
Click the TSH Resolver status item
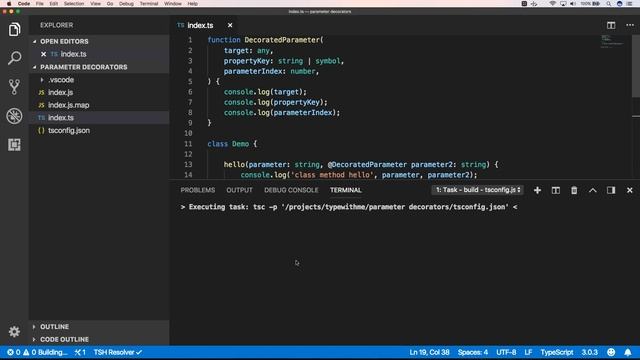[118, 352]
